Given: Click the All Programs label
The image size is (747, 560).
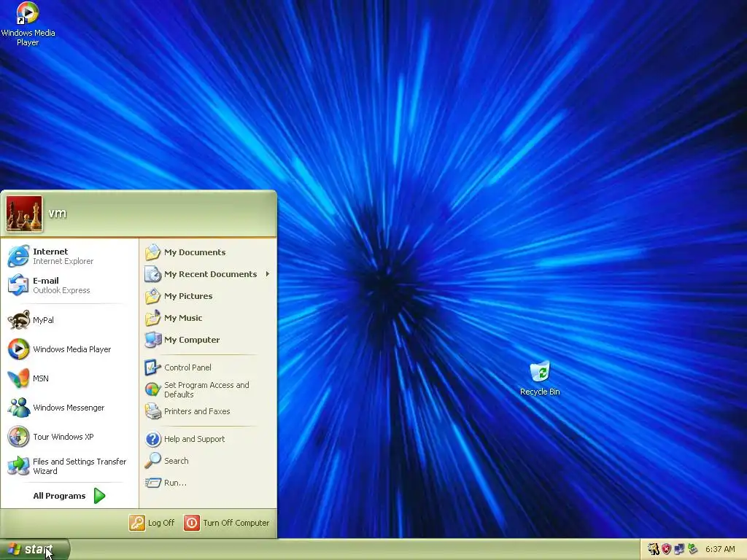Looking at the screenshot, I should [x=59, y=496].
